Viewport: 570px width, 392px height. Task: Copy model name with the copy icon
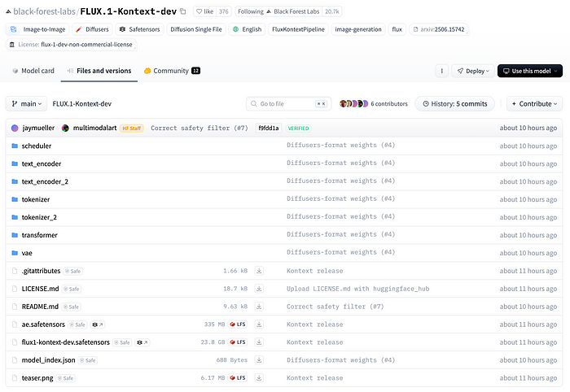pyautogui.click(x=183, y=11)
